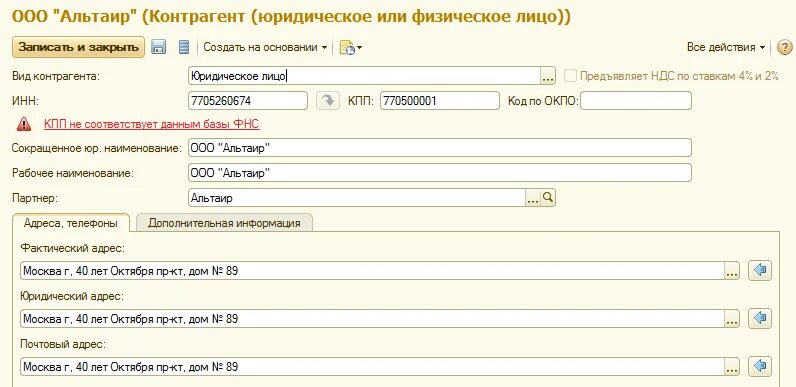
Task: Click the Код по ОКПО input field
Action: point(636,101)
